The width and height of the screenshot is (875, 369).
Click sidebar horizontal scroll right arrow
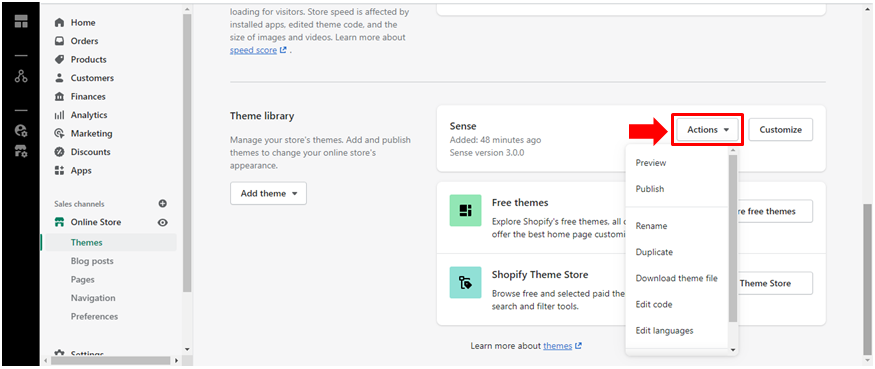click(x=176, y=361)
